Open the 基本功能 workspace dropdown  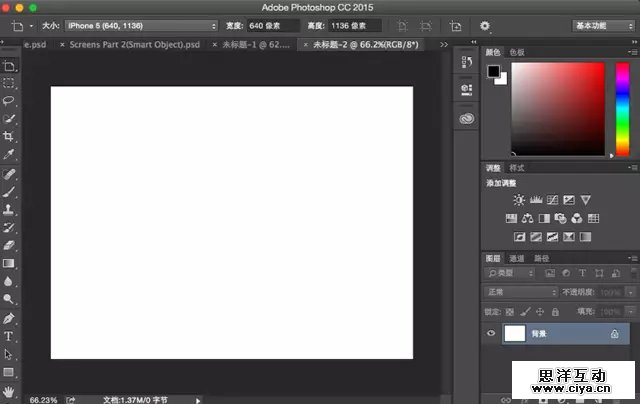602,25
